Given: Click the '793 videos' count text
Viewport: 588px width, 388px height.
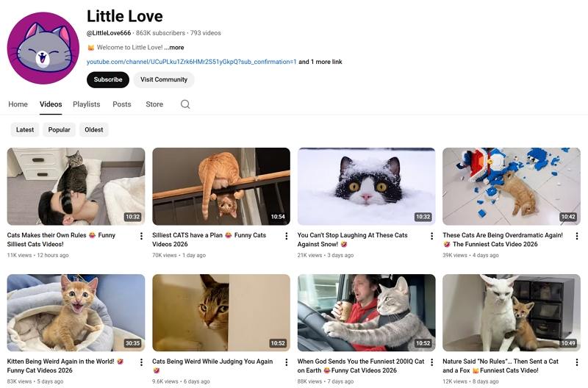Looking at the screenshot, I should (x=206, y=33).
